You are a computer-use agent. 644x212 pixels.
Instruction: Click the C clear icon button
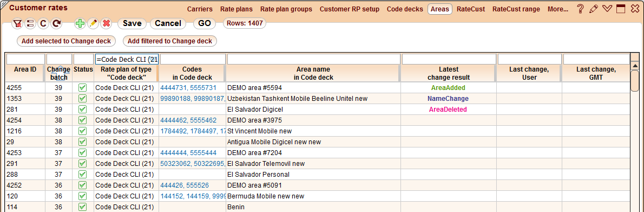pyautogui.click(x=43, y=23)
